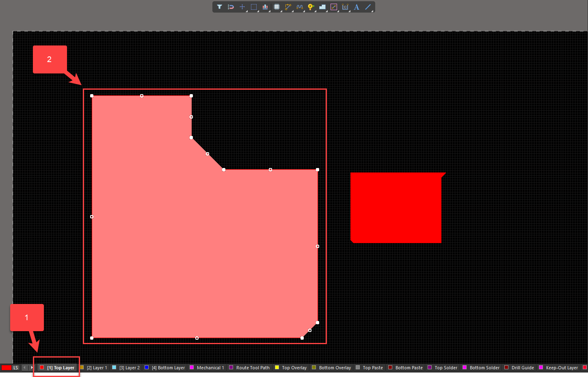Image resolution: width=588 pixels, height=377 pixels.
Task: Place a component using the chip icon
Action: click(277, 7)
